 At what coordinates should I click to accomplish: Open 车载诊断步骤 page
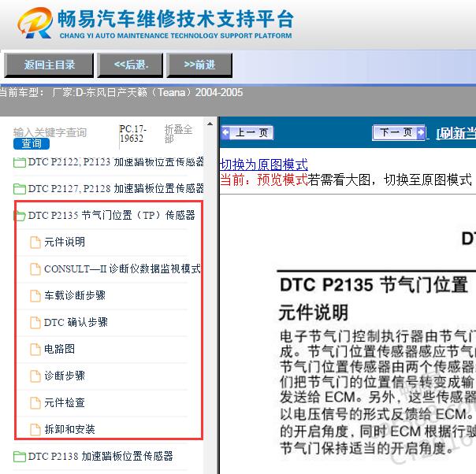tap(75, 295)
